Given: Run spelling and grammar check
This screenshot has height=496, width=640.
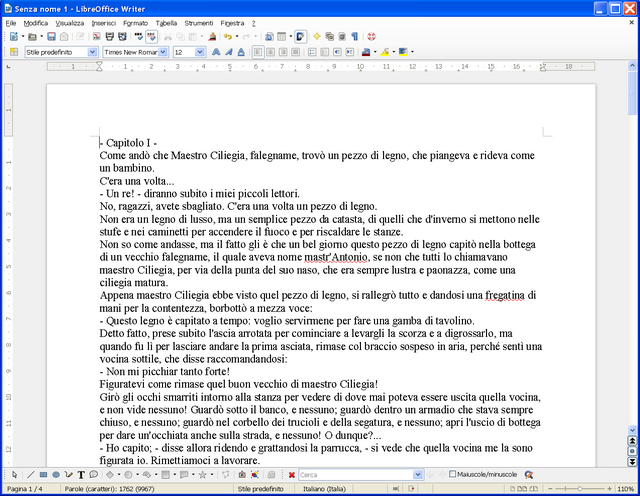Looking at the screenshot, I should pos(139,37).
